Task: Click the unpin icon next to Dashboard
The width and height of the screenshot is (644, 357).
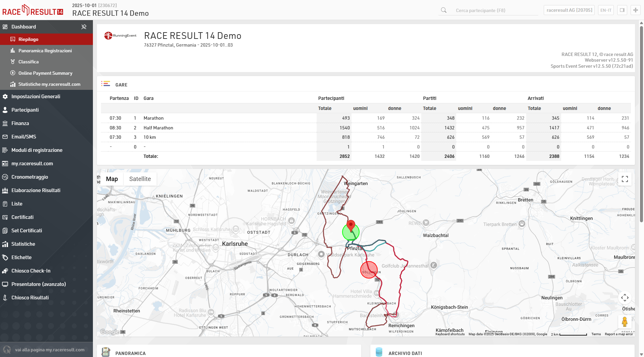Action: 84,27
